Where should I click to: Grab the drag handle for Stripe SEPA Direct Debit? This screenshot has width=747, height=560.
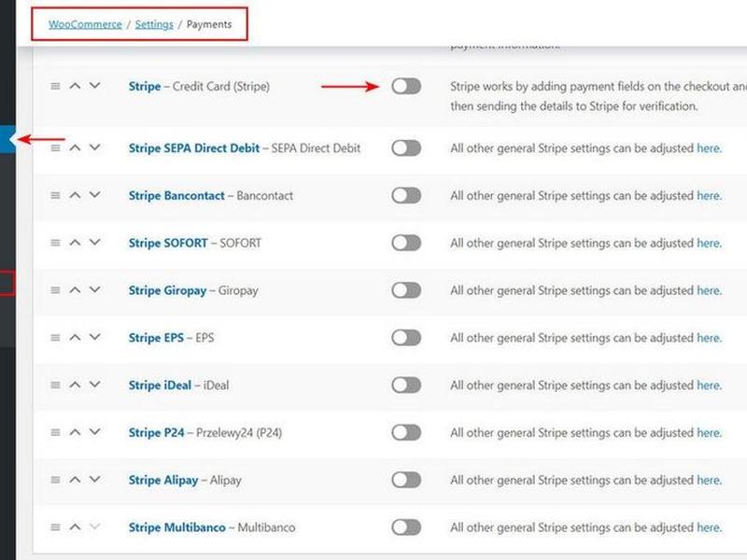click(x=55, y=147)
